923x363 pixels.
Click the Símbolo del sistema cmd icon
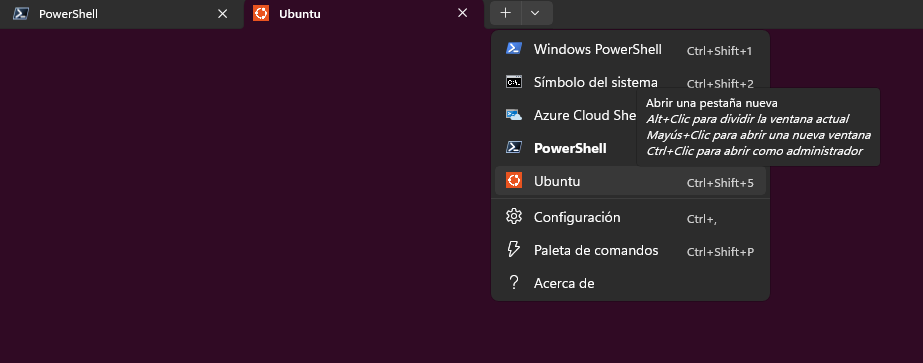514,82
